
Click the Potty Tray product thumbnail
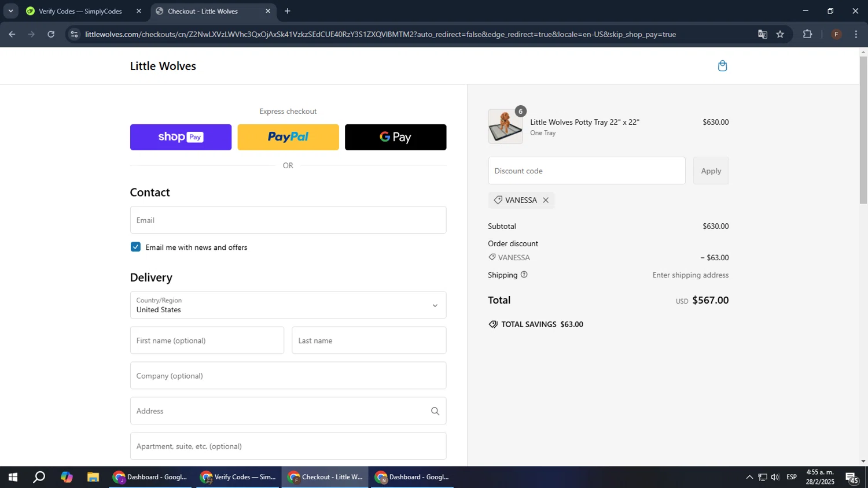pos(505,127)
